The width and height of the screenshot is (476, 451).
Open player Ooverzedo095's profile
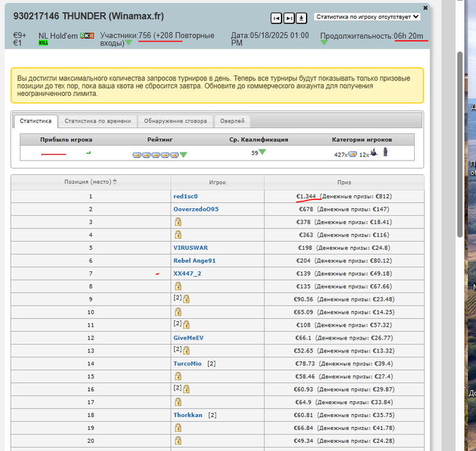196,209
